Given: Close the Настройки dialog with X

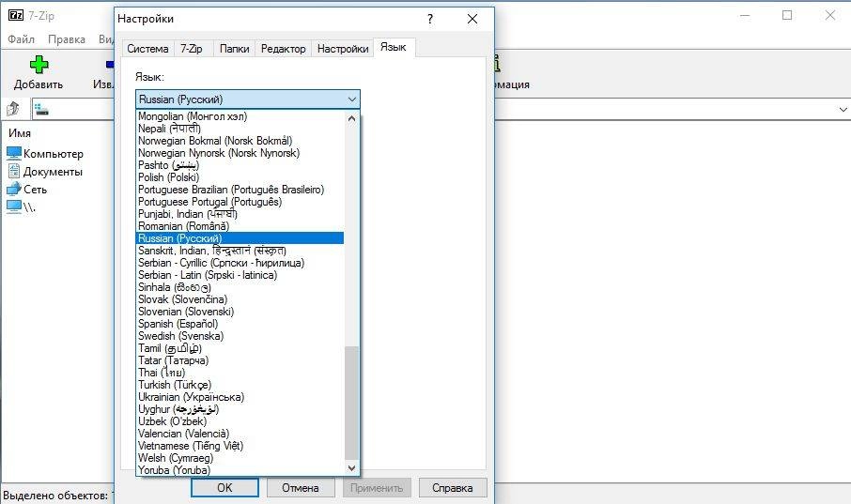Looking at the screenshot, I should 472,19.
